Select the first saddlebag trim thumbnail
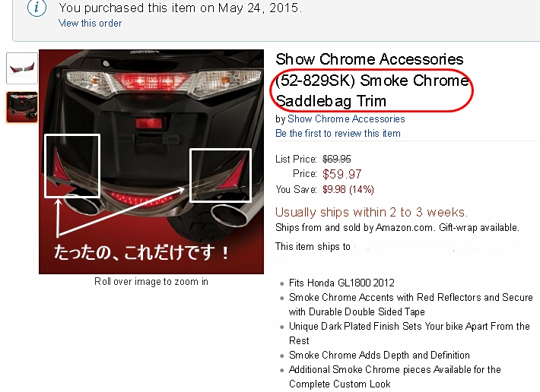The image size is (540, 392). pos(22,68)
